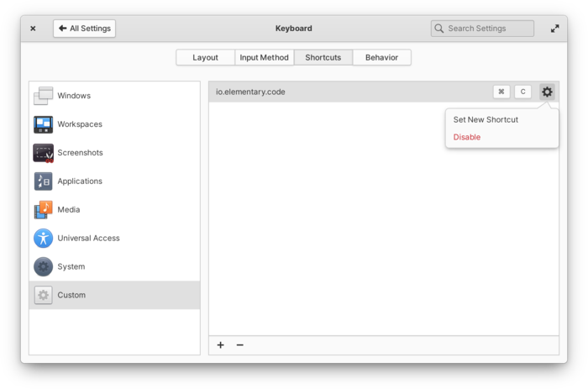Click the maximize arrows icon
This screenshot has width=588, height=389.
[555, 29]
